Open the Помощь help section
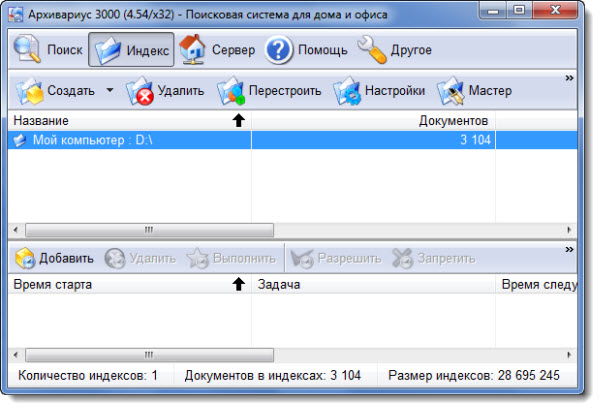Image resolution: width=600 pixels, height=410 pixels. pyautogui.click(x=307, y=49)
